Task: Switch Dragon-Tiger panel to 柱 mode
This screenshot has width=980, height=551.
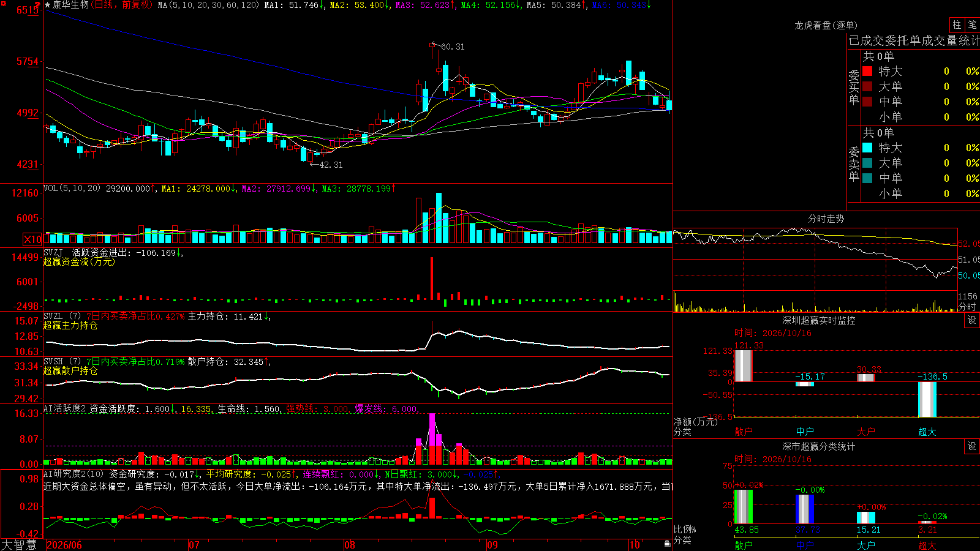Action: click(x=957, y=25)
